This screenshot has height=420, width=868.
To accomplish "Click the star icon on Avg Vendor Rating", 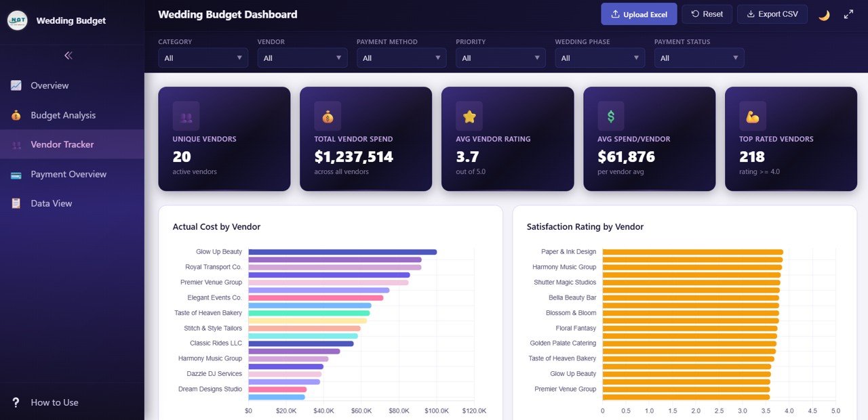I will pos(469,116).
